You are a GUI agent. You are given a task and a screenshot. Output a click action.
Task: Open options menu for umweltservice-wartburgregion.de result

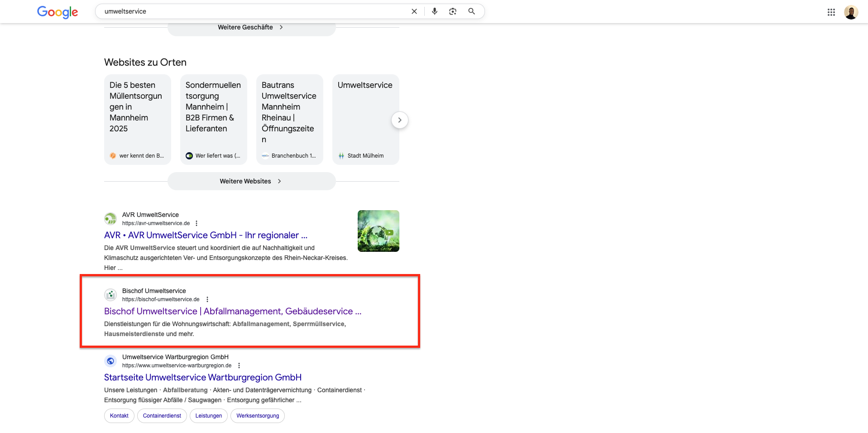[239, 366]
